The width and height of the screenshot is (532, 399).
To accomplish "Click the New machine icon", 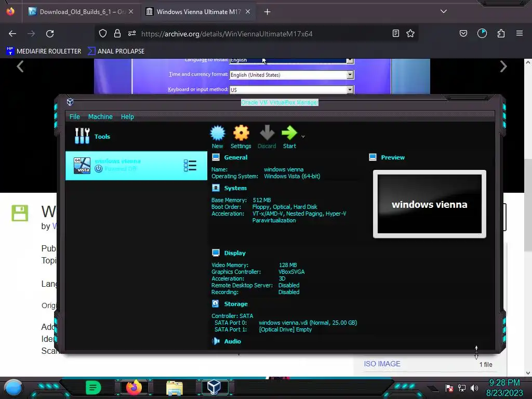I will click(x=218, y=133).
